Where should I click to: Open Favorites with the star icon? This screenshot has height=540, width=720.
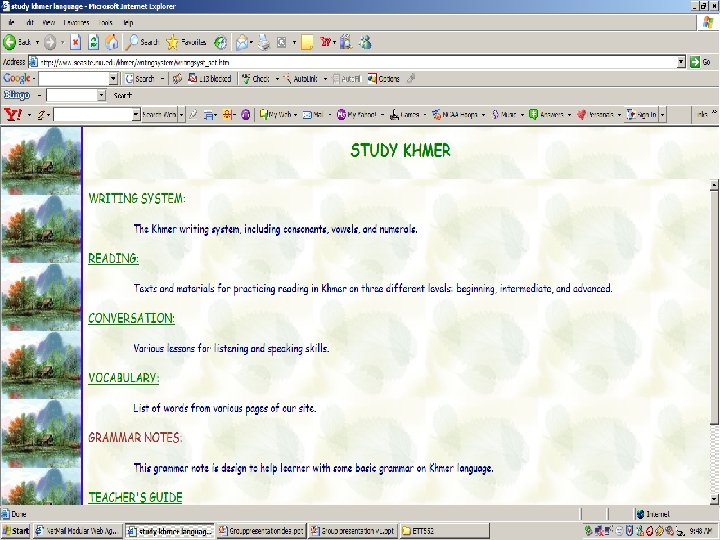186,42
